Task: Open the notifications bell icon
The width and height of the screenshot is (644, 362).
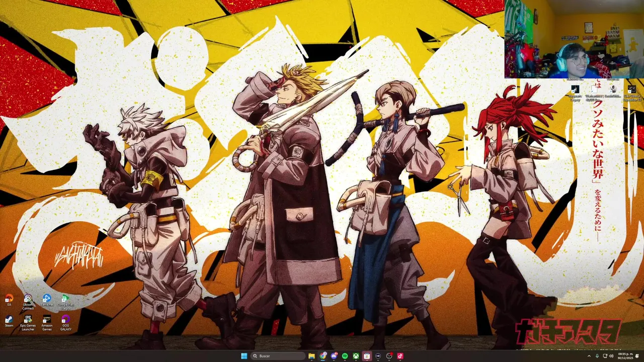Action: [x=637, y=356]
